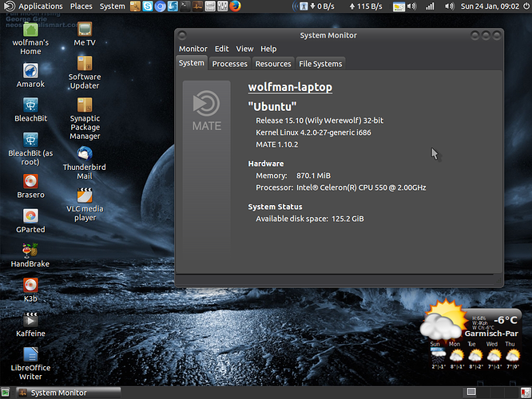Open the Help menu
532x399 pixels.
[268, 49]
